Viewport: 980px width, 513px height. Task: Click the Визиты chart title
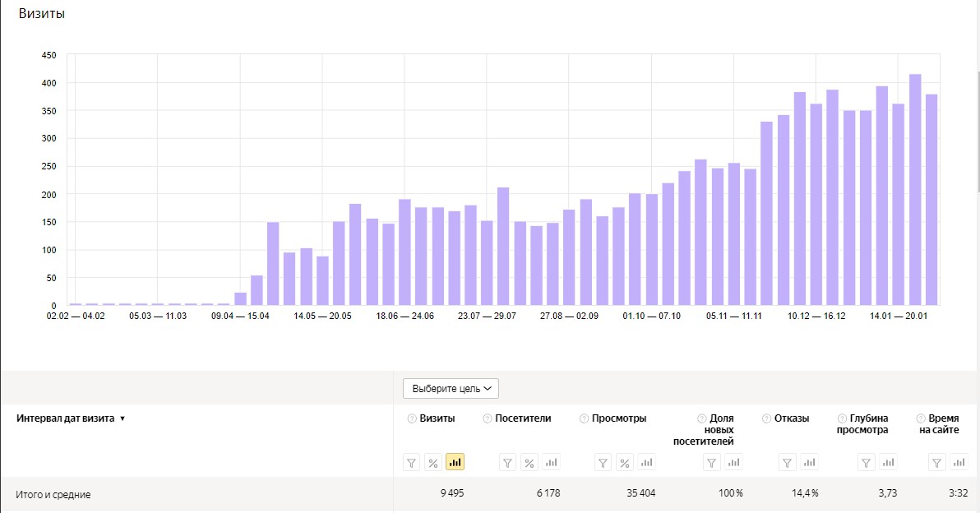point(42,13)
